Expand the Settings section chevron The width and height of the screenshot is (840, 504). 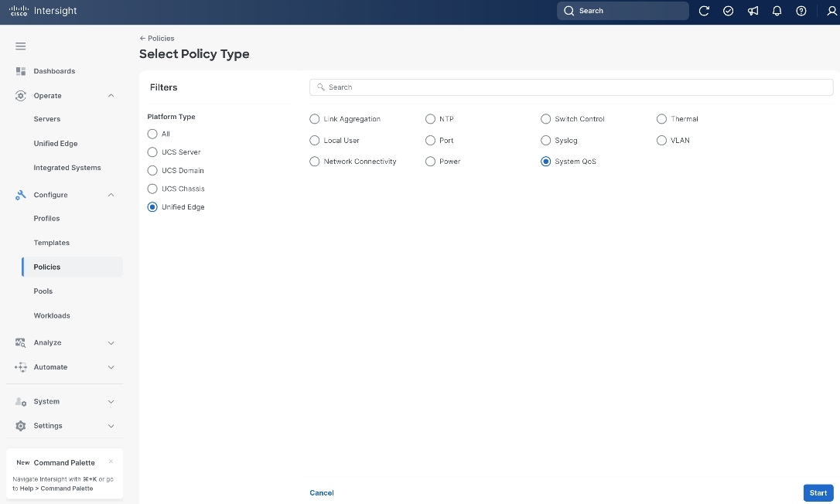[111, 427]
